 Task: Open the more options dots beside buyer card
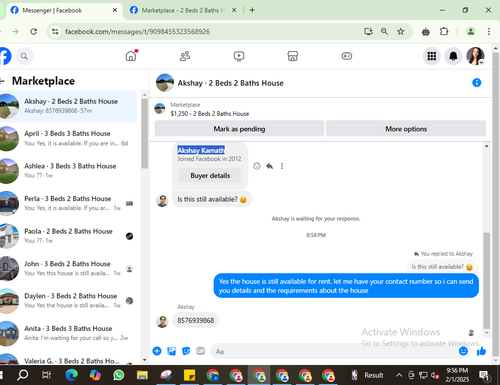coord(282,166)
